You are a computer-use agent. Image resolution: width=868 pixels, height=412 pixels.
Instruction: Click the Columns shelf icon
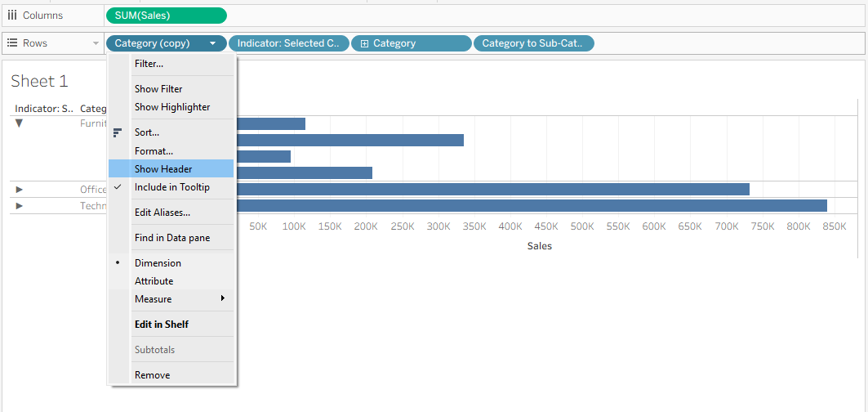pyautogui.click(x=12, y=16)
